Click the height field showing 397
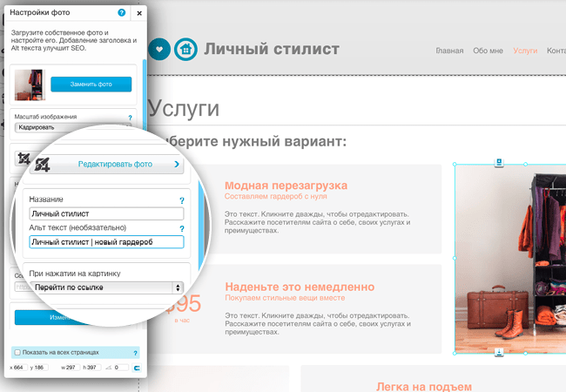 [x=93, y=368]
